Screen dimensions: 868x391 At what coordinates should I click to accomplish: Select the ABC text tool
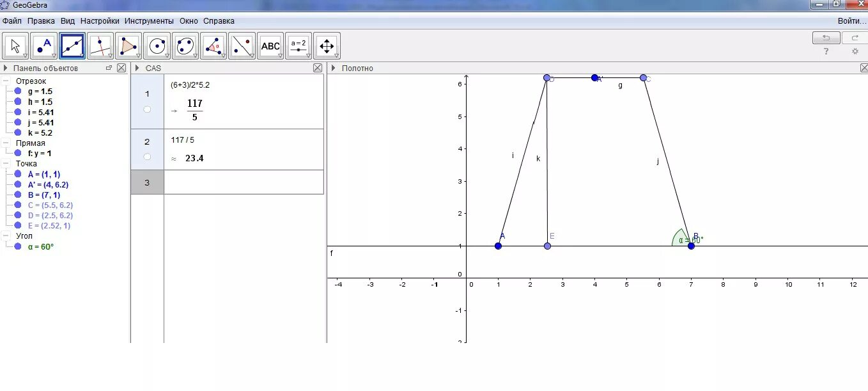(x=270, y=45)
